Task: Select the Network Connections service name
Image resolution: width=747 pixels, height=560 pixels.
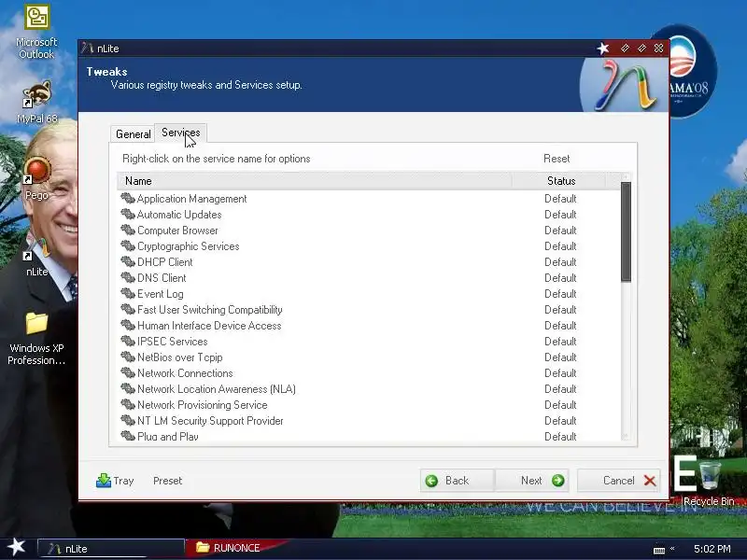Action: [185, 373]
